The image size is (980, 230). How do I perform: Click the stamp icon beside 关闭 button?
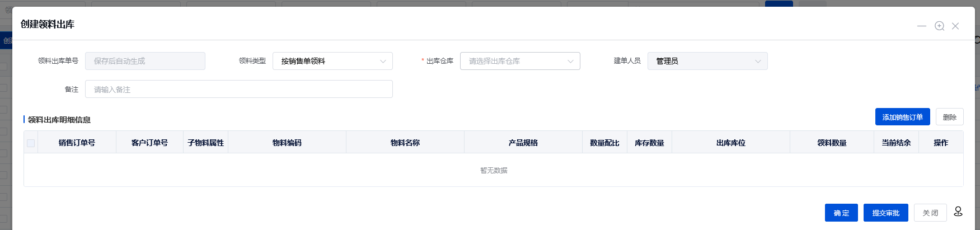[x=958, y=212]
